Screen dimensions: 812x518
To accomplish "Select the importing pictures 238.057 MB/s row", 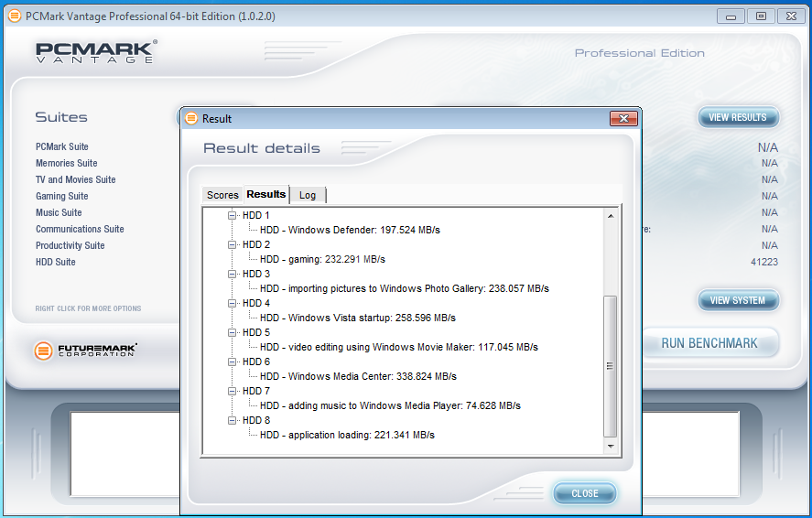I will coord(404,289).
